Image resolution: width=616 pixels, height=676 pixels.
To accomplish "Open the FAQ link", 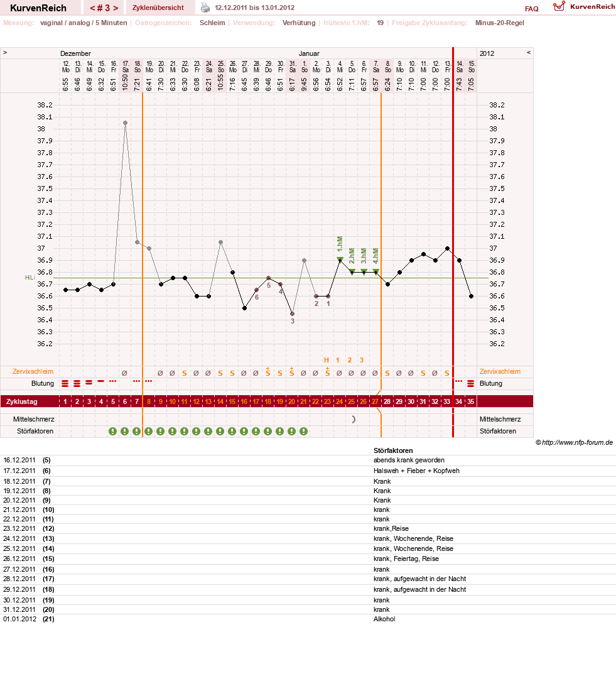I will pos(532,9).
